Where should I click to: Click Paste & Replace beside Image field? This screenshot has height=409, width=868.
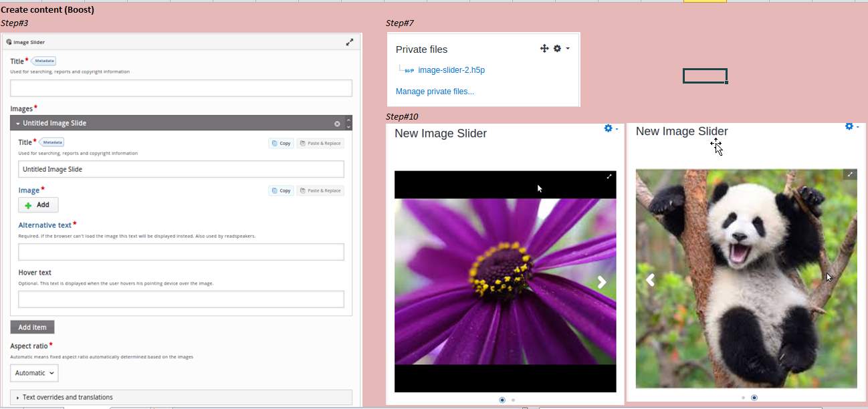pos(320,190)
